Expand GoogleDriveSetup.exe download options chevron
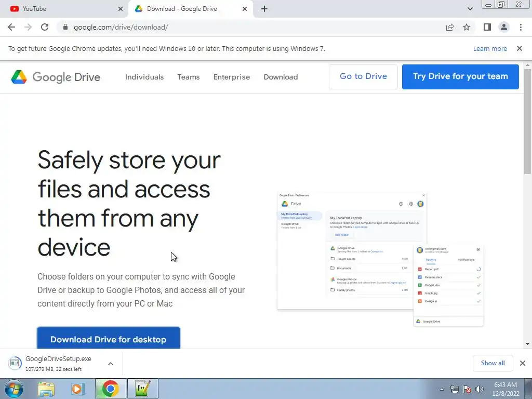Image resolution: width=532 pixels, height=399 pixels. click(111, 364)
